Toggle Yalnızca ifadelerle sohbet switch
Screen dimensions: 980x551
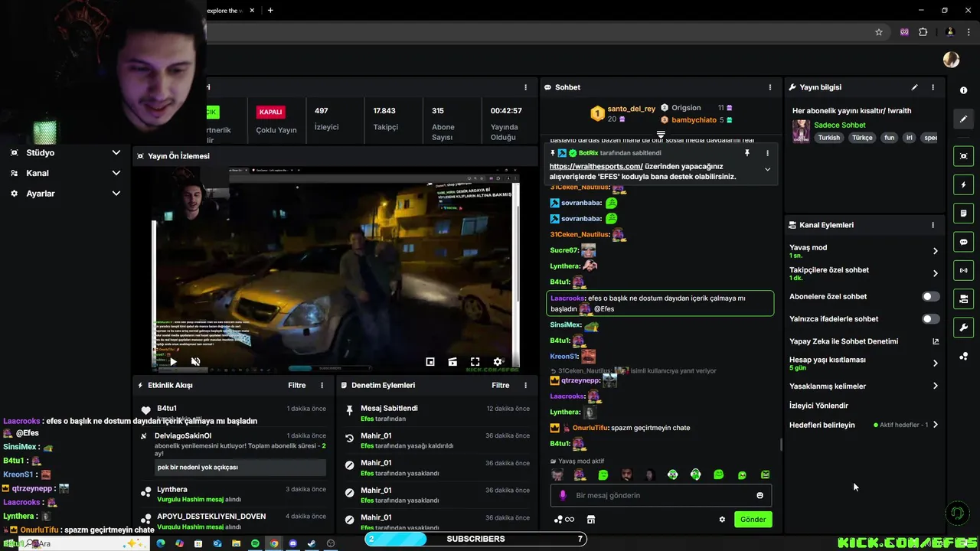[x=930, y=318]
